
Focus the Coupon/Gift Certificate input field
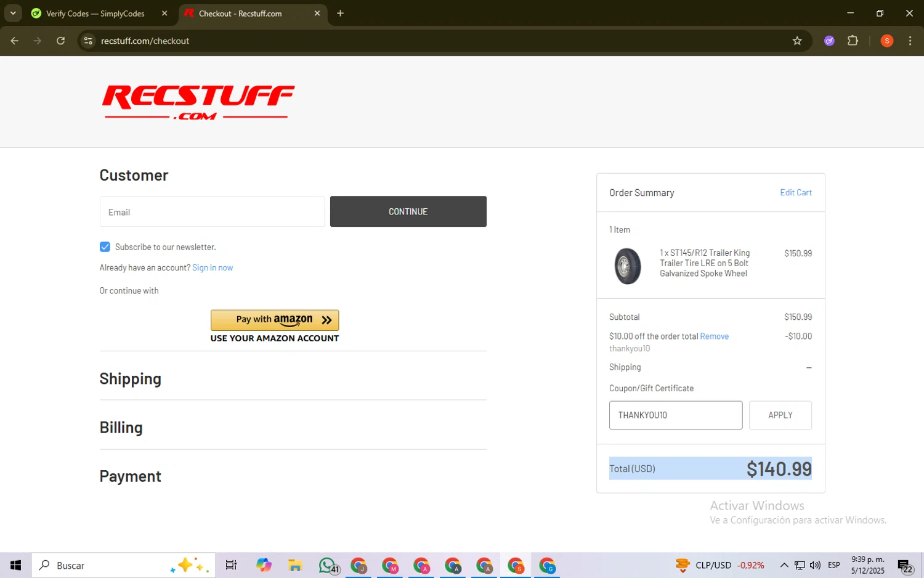(x=675, y=415)
